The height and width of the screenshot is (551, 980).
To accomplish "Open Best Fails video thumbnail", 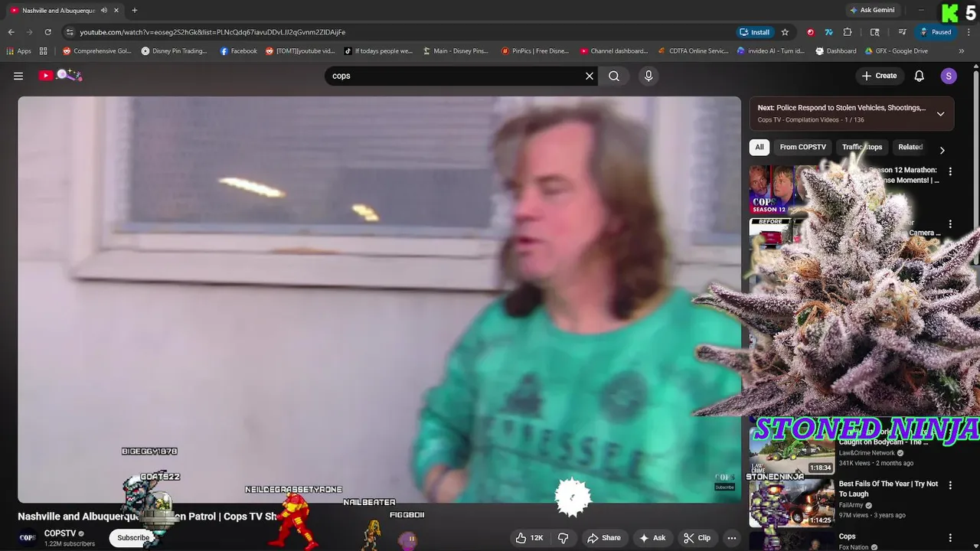I will click(x=792, y=503).
